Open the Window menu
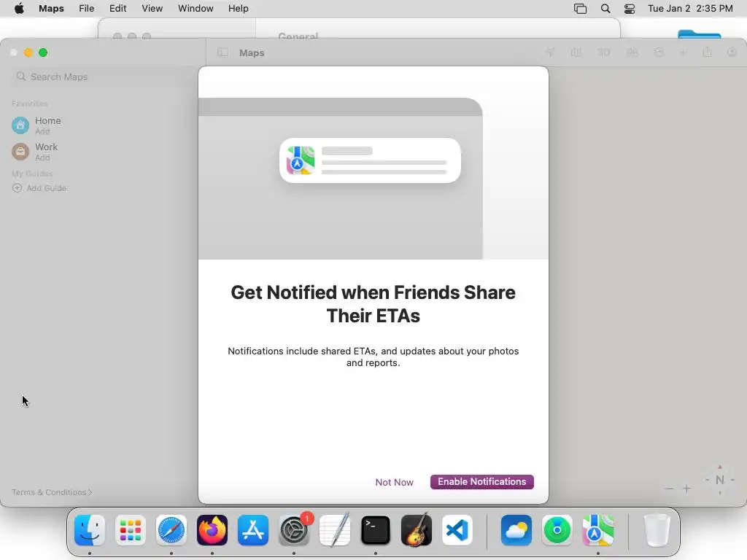Screen dimensions: 747x560 [196, 9]
